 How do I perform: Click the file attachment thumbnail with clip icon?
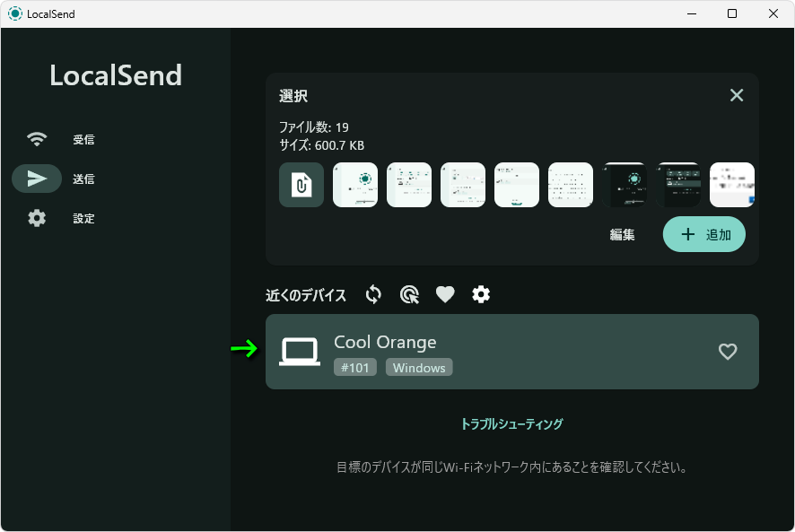click(301, 185)
